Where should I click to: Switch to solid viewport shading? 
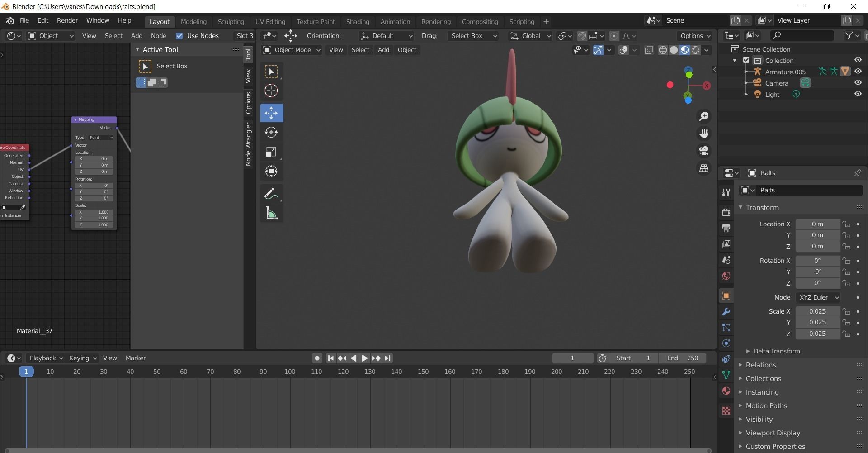tap(674, 50)
